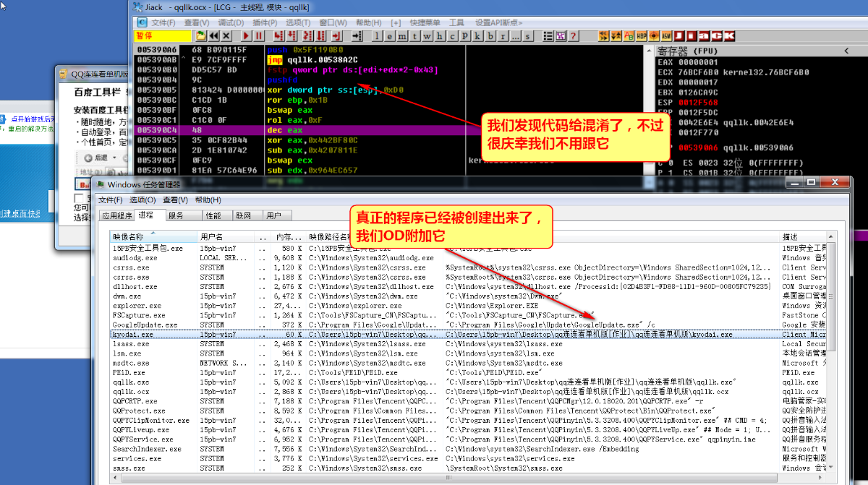The image size is (868, 485).
Task: Open Executable modules 'e' button
Action: pyautogui.click(x=389, y=35)
